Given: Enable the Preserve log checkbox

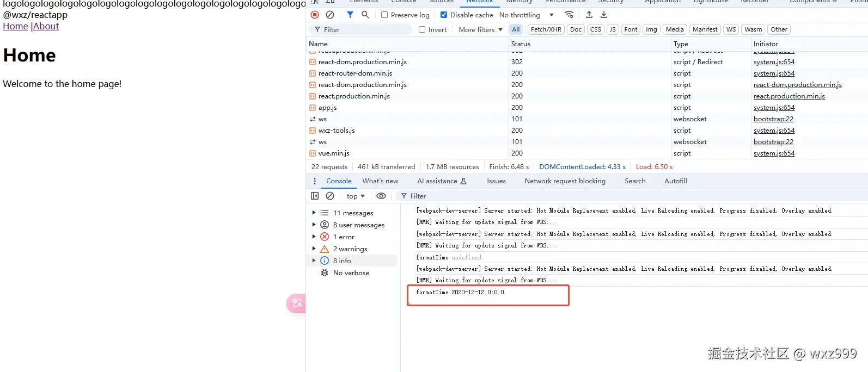Looking at the screenshot, I should click(x=384, y=15).
